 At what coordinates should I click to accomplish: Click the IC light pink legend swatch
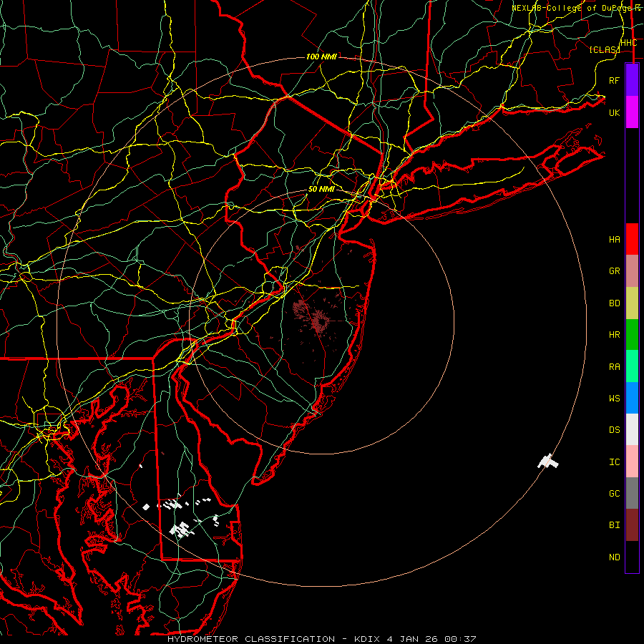tap(632, 462)
